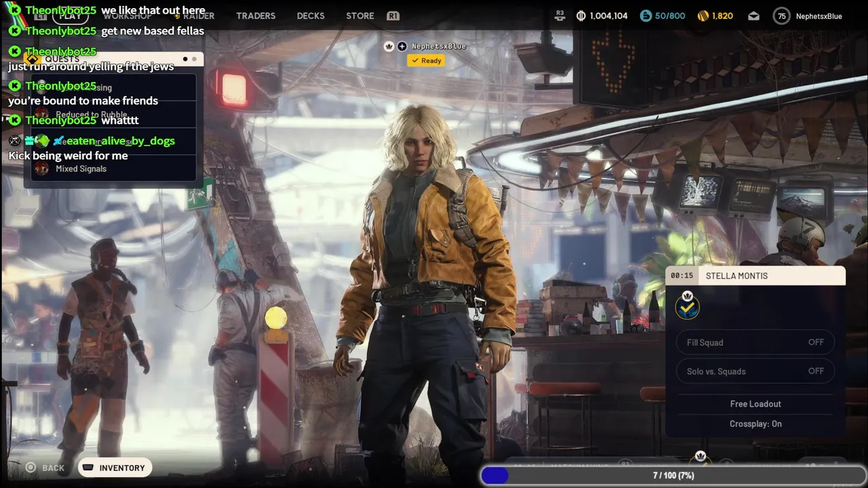Click the R3 stick button icon
This screenshot has height=488, width=868.
pyautogui.click(x=559, y=14)
